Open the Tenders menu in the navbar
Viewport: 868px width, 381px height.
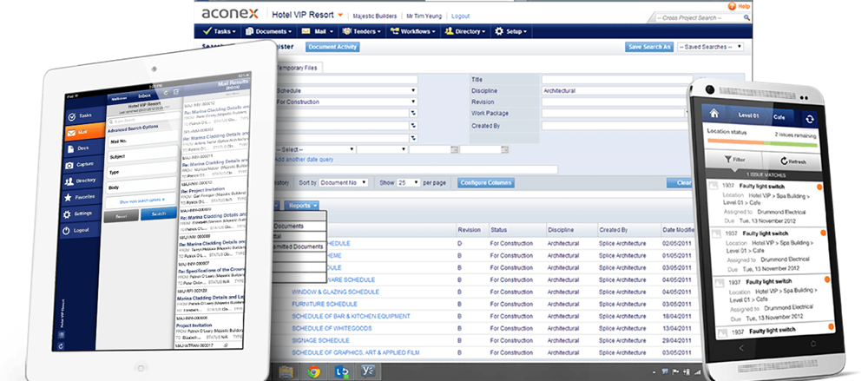(x=361, y=31)
